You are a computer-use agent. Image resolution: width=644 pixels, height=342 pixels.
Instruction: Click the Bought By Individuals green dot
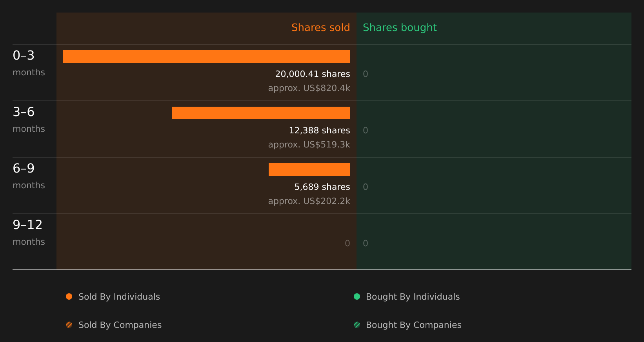coord(357,297)
